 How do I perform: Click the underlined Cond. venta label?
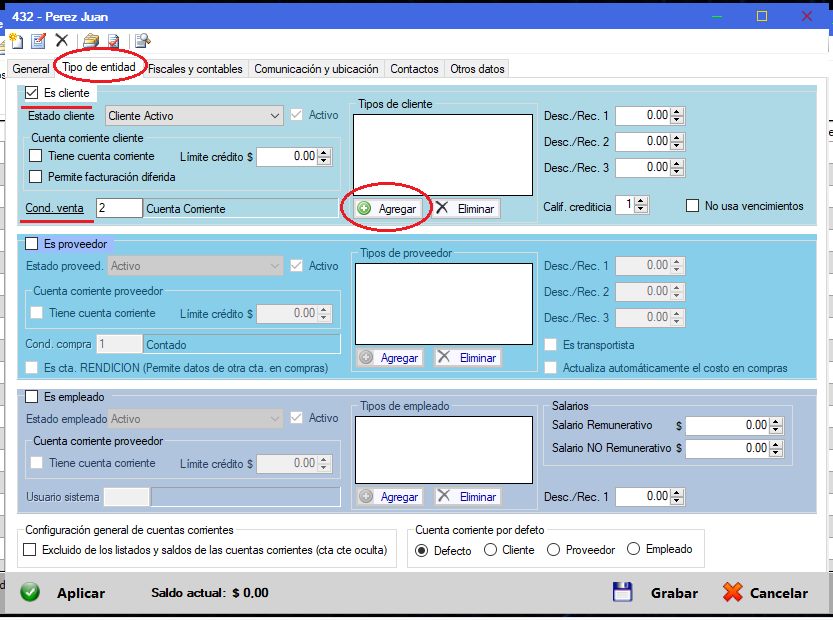point(55,208)
